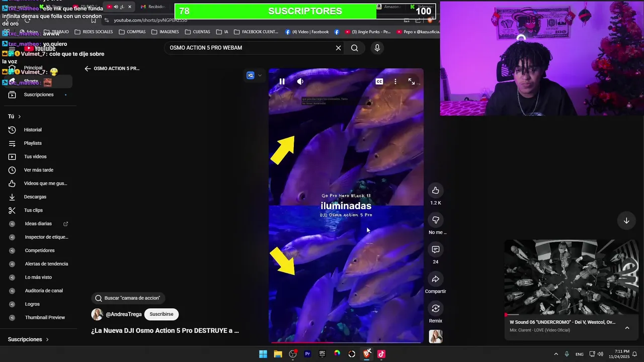Expand the mini player with the up chevron

click(x=627, y=328)
